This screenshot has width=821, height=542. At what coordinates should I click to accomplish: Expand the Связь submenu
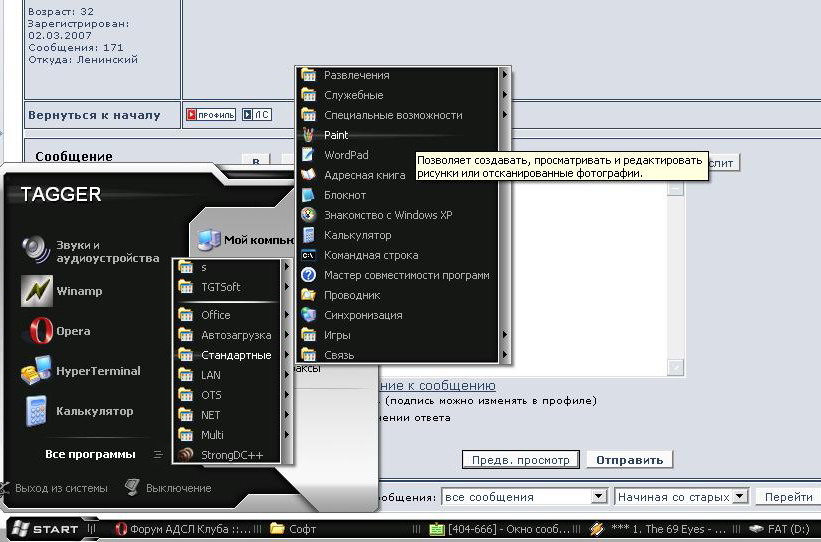[x=403, y=355]
